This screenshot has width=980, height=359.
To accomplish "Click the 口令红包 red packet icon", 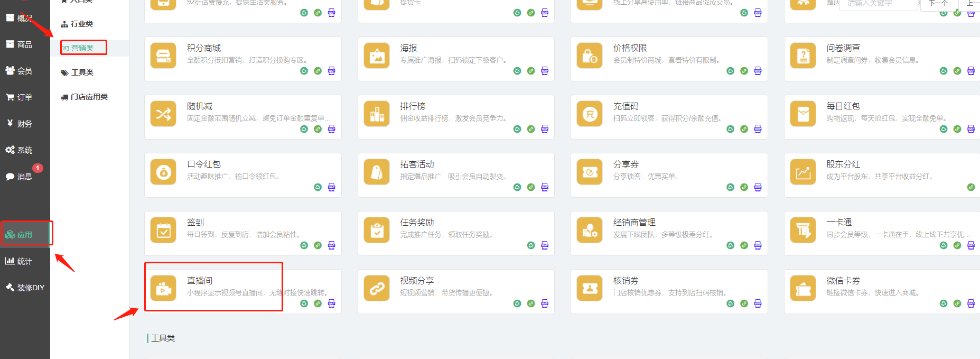I will point(163,172).
